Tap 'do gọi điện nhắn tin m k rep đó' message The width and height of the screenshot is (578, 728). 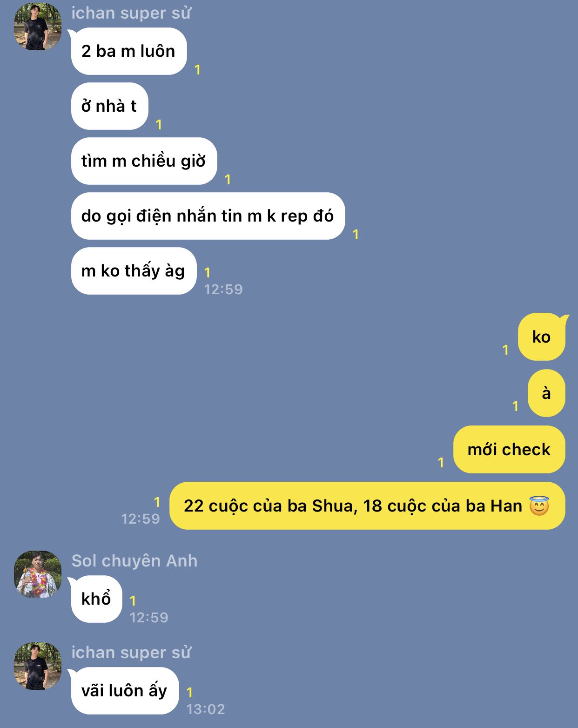click(x=208, y=216)
